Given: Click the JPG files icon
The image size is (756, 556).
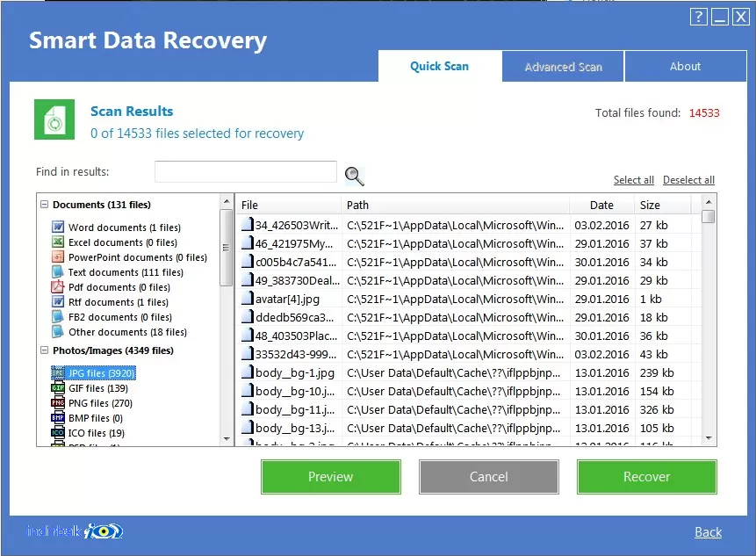Looking at the screenshot, I should point(58,372).
